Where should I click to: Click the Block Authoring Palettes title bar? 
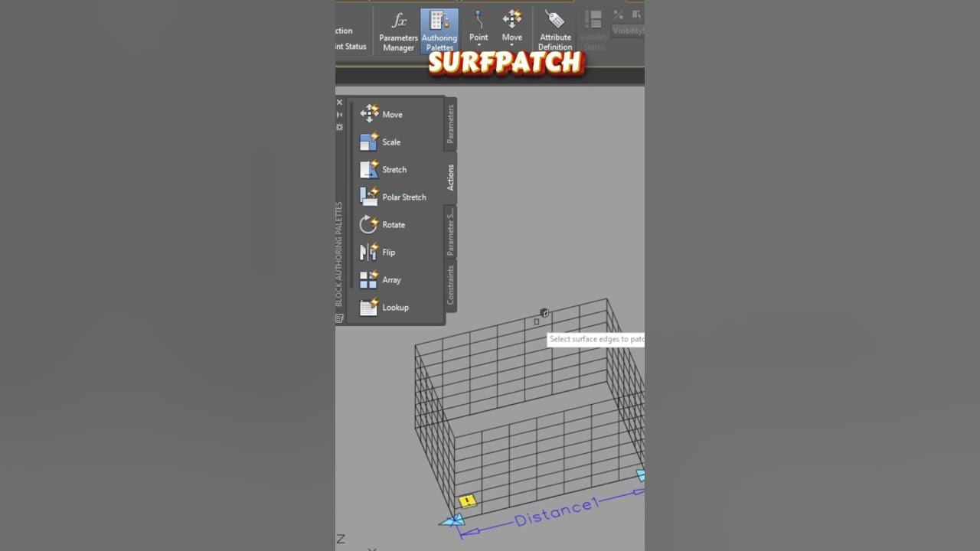click(339, 254)
